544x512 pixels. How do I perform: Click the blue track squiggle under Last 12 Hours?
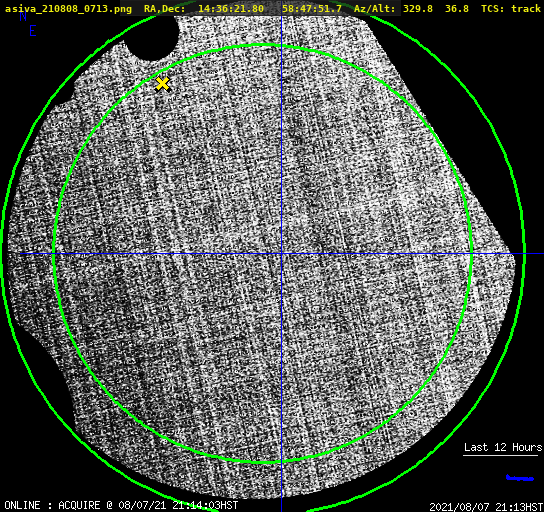(520, 478)
